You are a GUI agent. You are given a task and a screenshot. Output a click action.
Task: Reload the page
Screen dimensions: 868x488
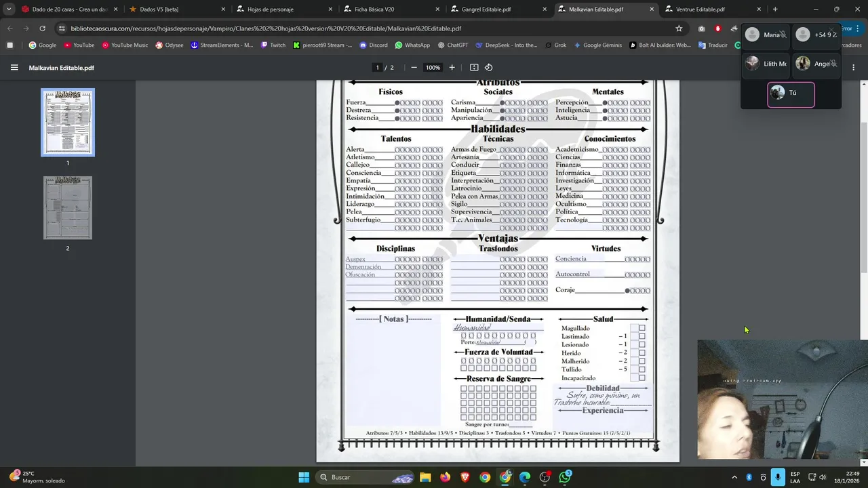(42, 28)
